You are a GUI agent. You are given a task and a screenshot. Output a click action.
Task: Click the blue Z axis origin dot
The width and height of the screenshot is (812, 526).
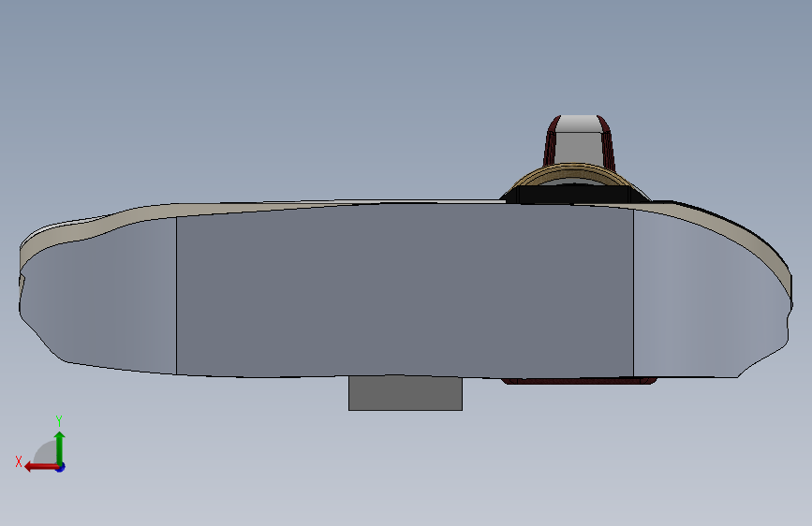(61, 467)
